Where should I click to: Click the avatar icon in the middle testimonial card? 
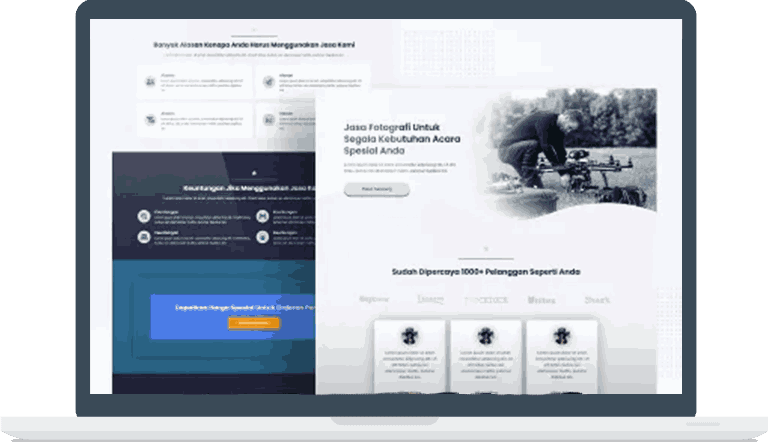click(x=485, y=335)
